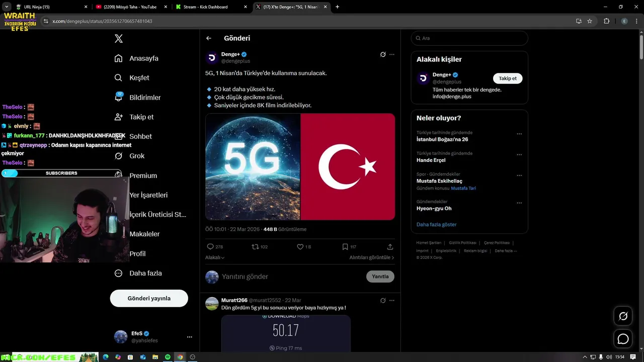Screen dimensions: 644x362
Task: Reply to the Denge+ post
Action: pos(211,247)
